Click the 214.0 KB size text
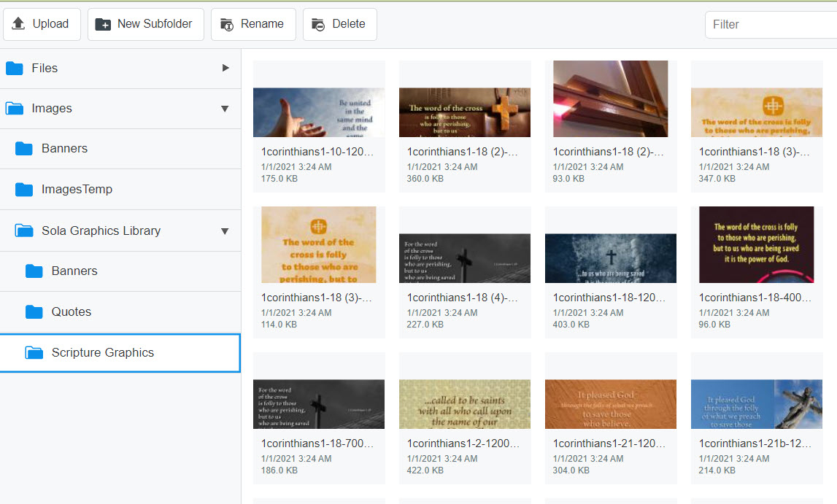 [717, 470]
